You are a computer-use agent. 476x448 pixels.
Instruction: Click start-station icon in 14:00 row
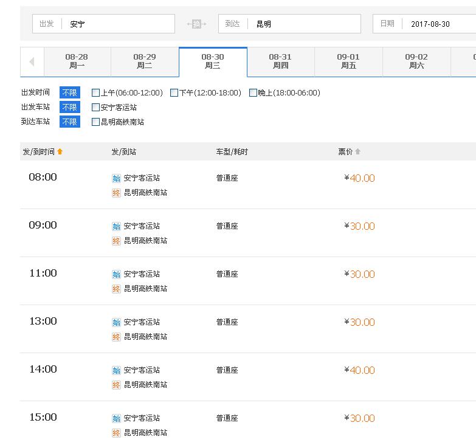point(116,370)
